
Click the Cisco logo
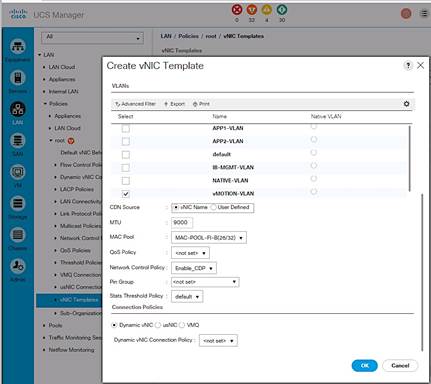[18, 14]
